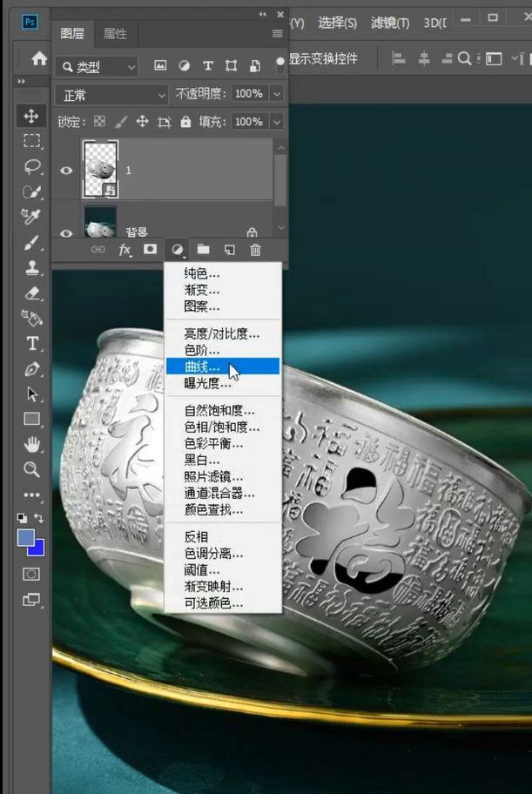Open the 滤镜(T) menu
This screenshot has width=532, height=794.
(x=390, y=23)
